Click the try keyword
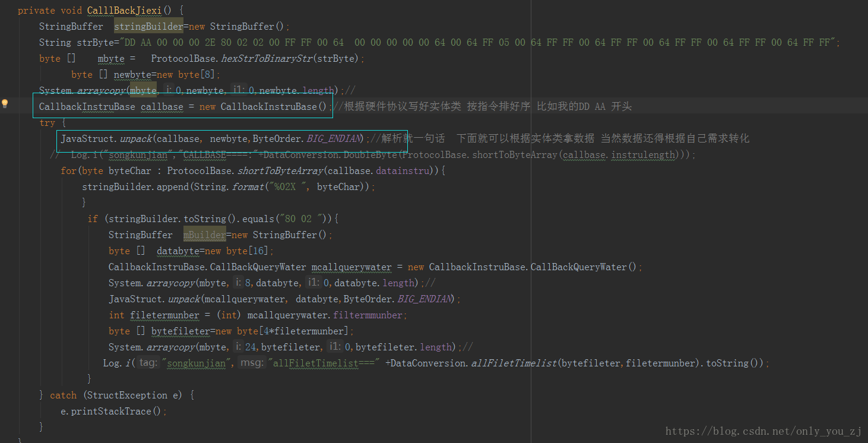 [47, 122]
